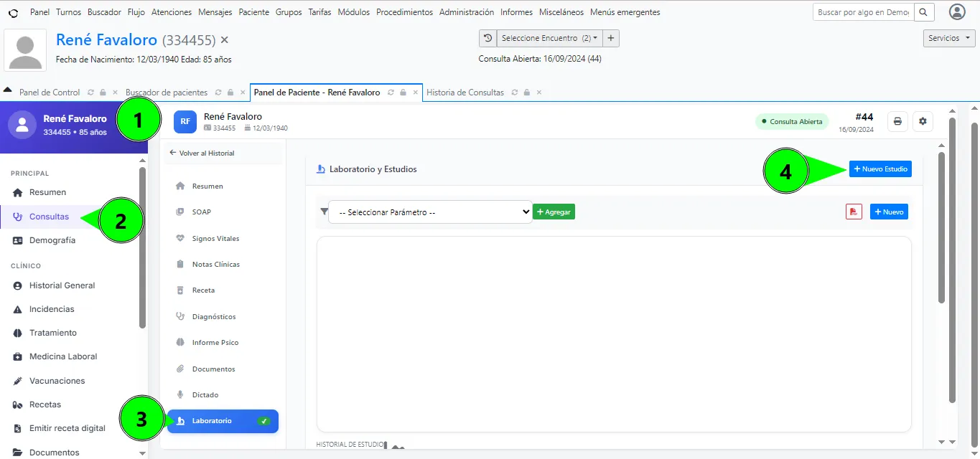Close the Buscador de pacientes tab
The image size is (980, 459).
(x=242, y=93)
